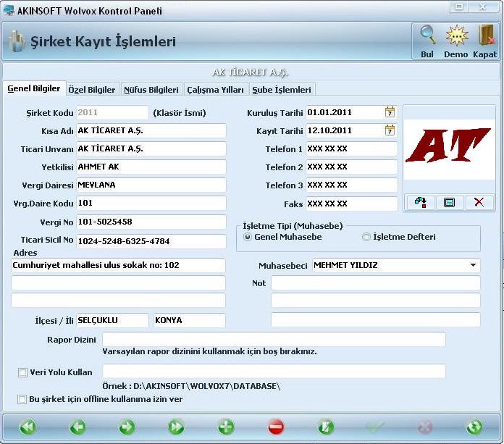Go to first record navigation button
This screenshot has height=444, width=504.
point(28,427)
